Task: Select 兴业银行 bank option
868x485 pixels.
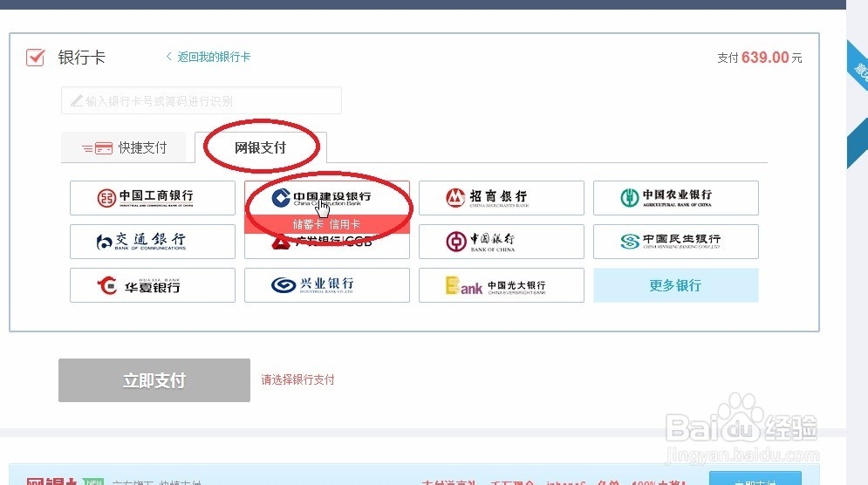Action: (327, 285)
